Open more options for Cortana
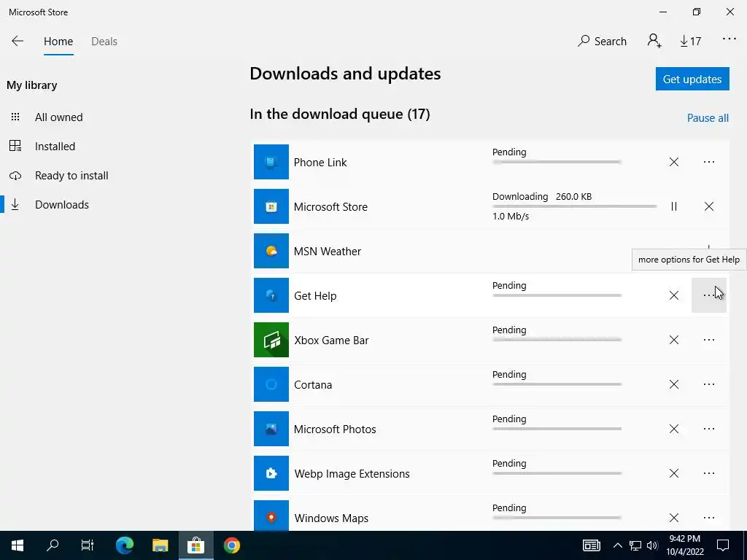Viewport: 747px width, 560px height. [x=709, y=384]
